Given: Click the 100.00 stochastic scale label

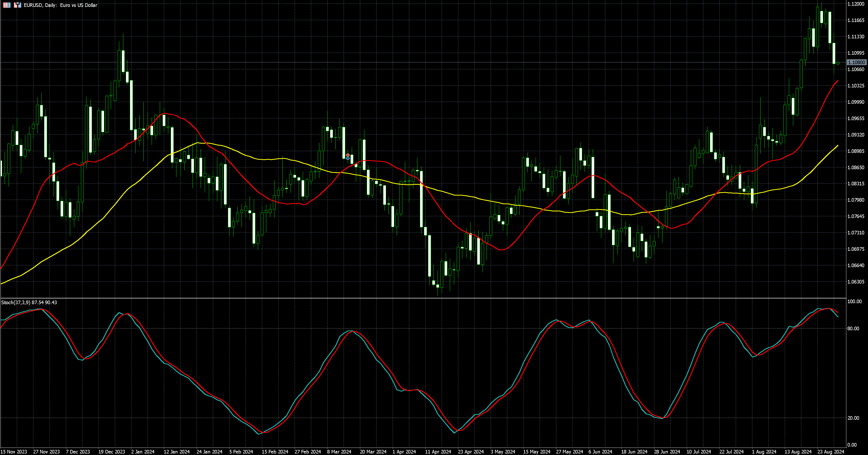Looking at the screenshot, I should click(854, 302).
